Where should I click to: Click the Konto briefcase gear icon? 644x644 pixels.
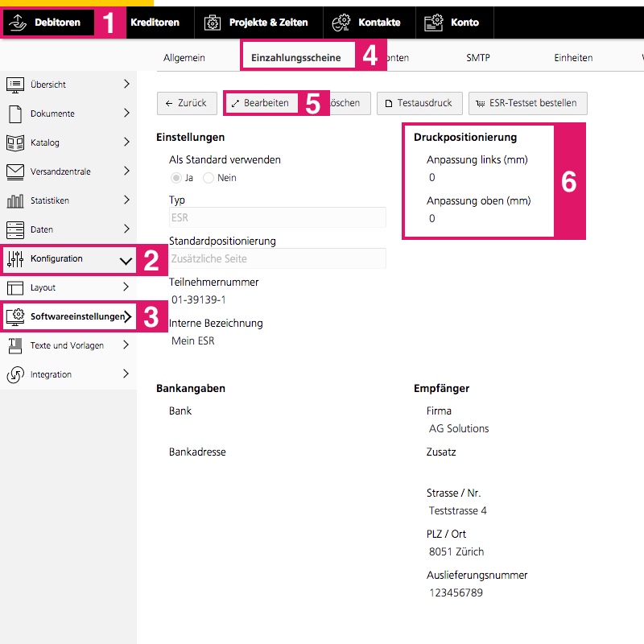pyautogui.click(x=434, y=23)
